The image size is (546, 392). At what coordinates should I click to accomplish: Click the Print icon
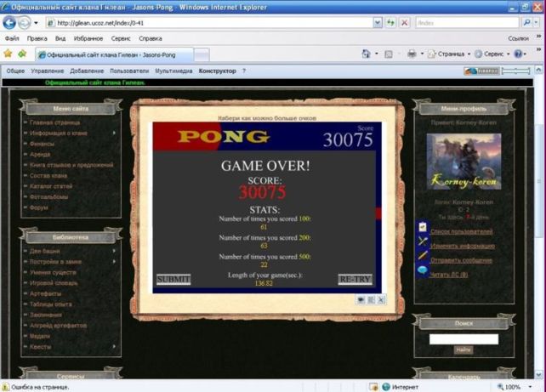(412, 54)
